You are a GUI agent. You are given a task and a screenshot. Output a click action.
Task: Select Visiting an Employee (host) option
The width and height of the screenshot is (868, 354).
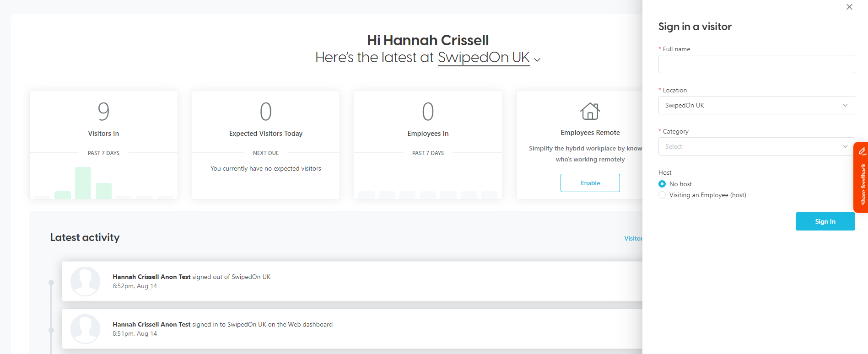coord(662,195)
